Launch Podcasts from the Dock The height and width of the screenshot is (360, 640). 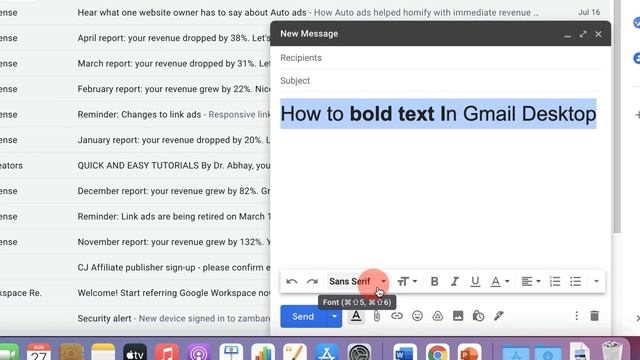coord(199,352)
